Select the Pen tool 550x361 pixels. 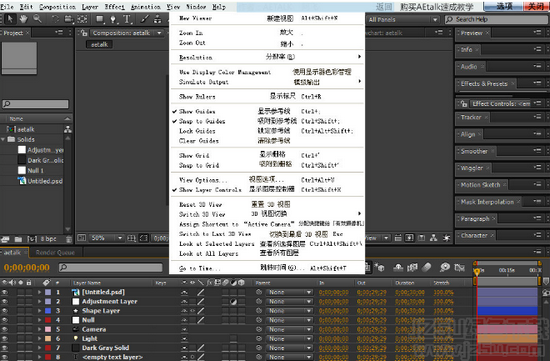tap(113, 19)
